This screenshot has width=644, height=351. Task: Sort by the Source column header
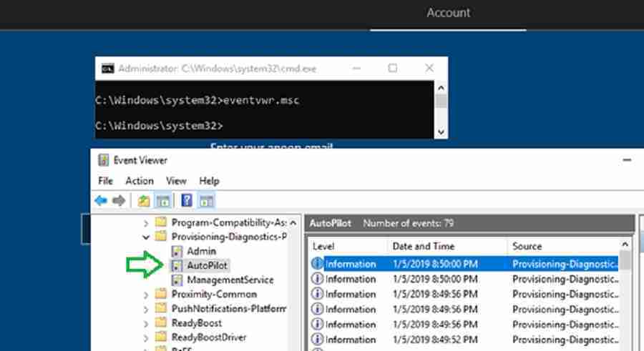pyautogui.click(x=563, y=247)
